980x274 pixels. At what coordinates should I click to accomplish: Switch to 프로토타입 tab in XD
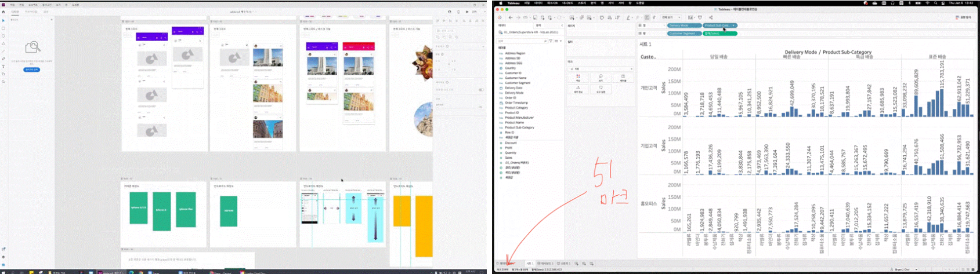coord(31,12)
